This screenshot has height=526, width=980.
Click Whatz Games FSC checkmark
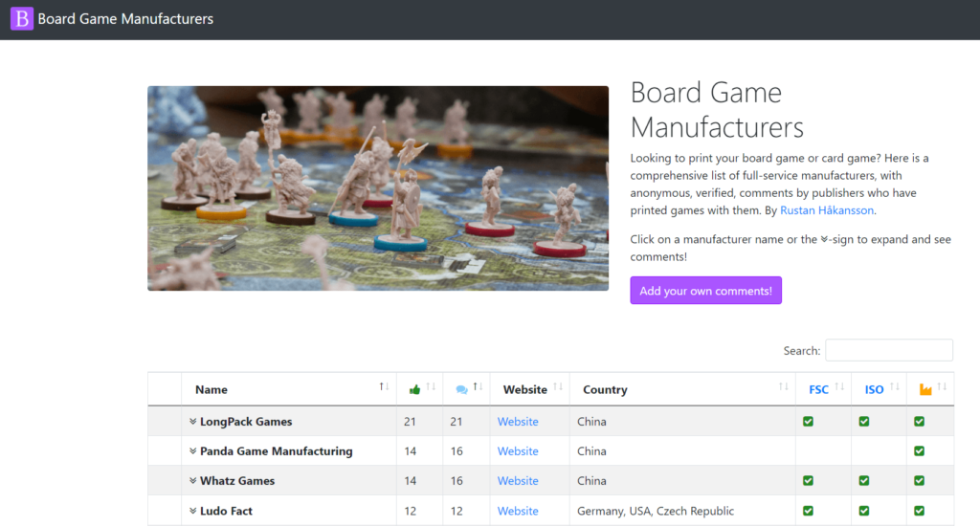point(808,481)
